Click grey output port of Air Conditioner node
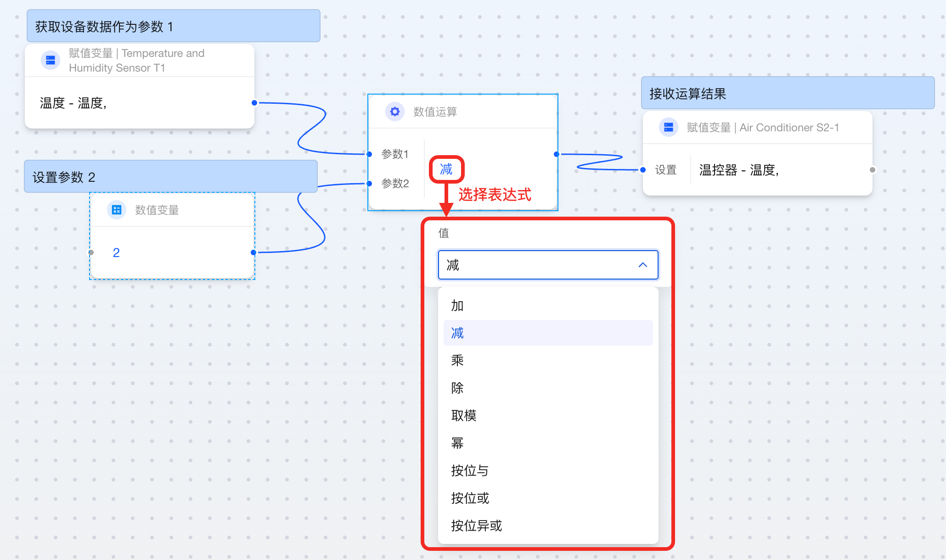 (x=872, y=170)
